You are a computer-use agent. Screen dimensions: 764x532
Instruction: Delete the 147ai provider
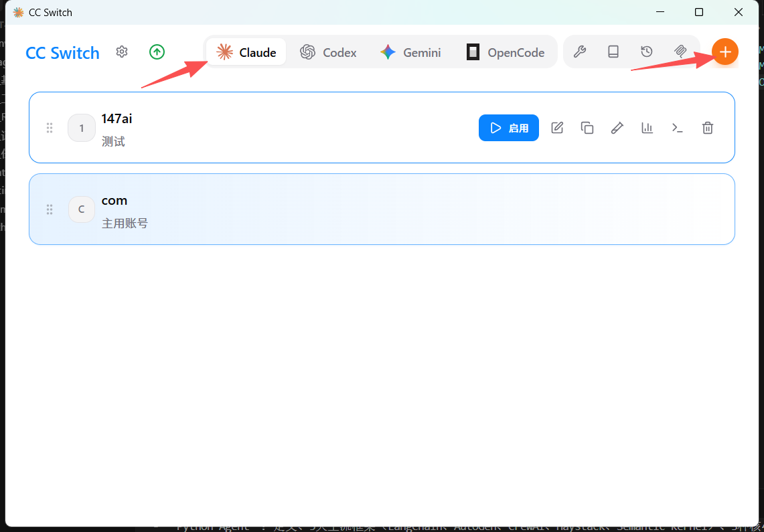click(x=708, y=128)
